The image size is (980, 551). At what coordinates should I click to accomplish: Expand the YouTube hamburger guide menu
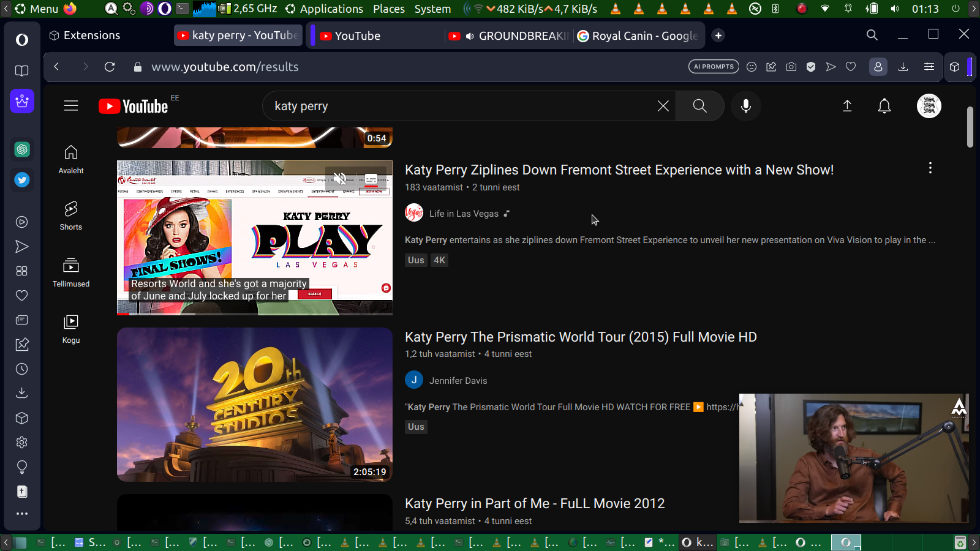(71, 106)
